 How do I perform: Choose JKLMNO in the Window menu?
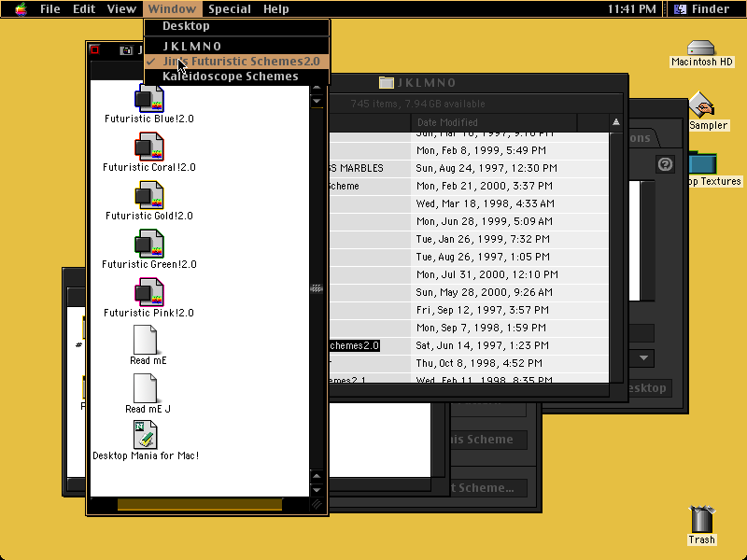[x=236, y=46]
